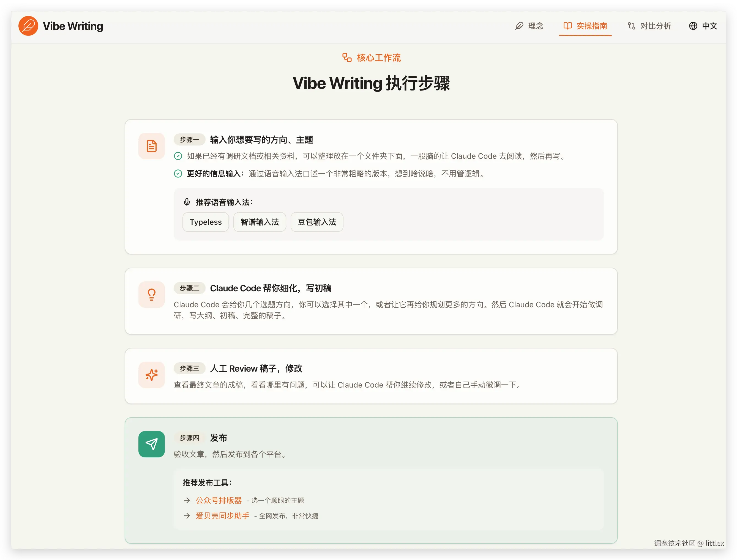
Task: Click the microphone icon before 推荐语音输入法
Action: coord(187,202)
